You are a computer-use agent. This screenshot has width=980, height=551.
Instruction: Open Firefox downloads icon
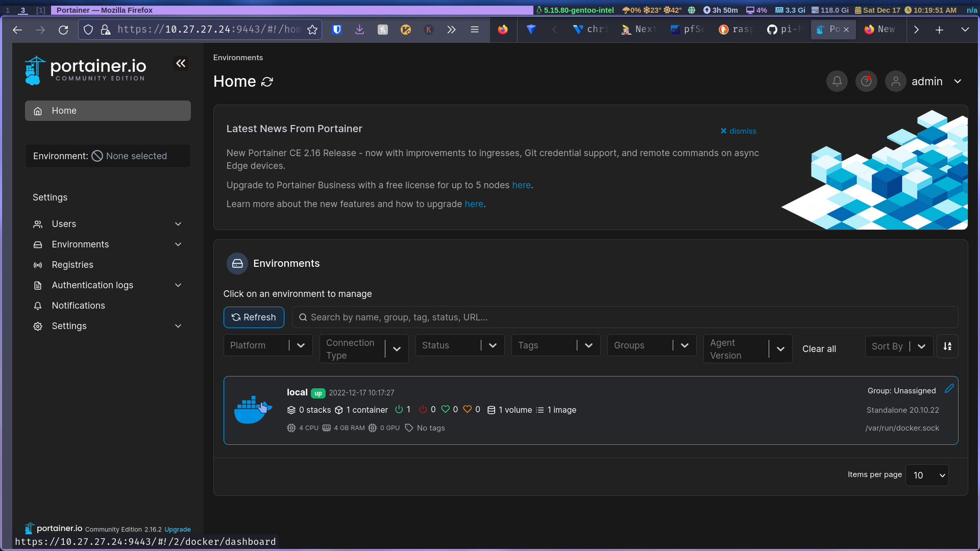tap(360, 30)
